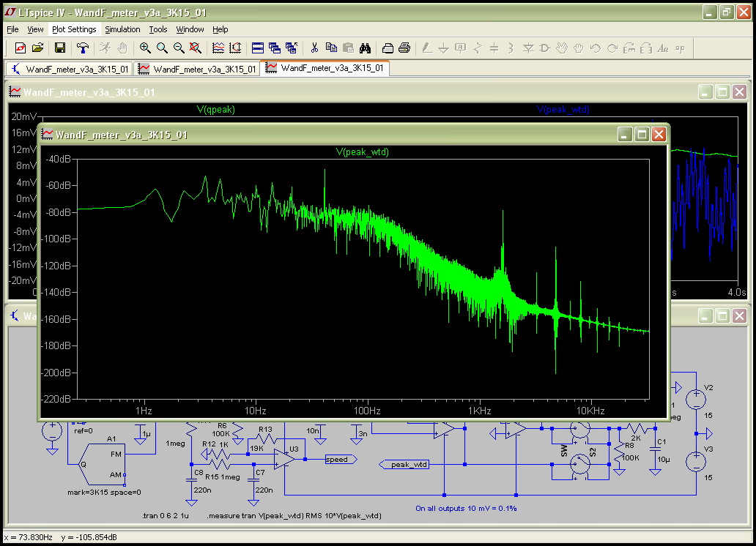Click the New Schematic toolbar icon
The height and width of the screenshot is (546, 756).
pos(20,48)
